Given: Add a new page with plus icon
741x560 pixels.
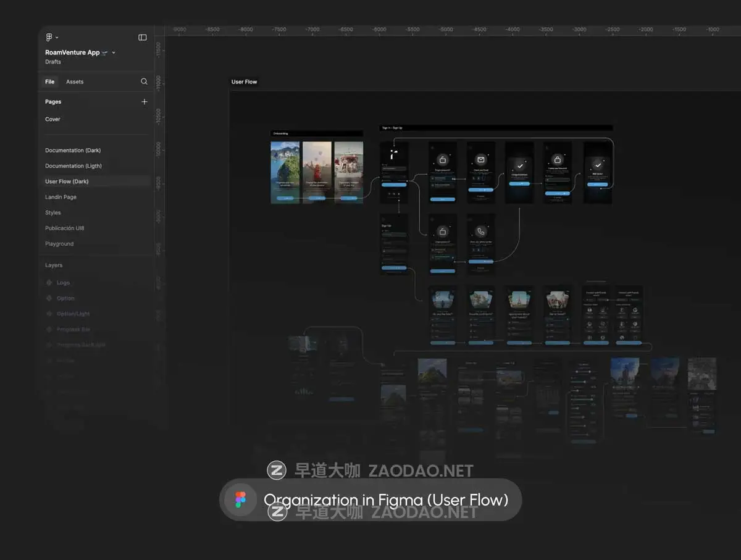Looking at the screenshot, I should click(x=144, y=102).
